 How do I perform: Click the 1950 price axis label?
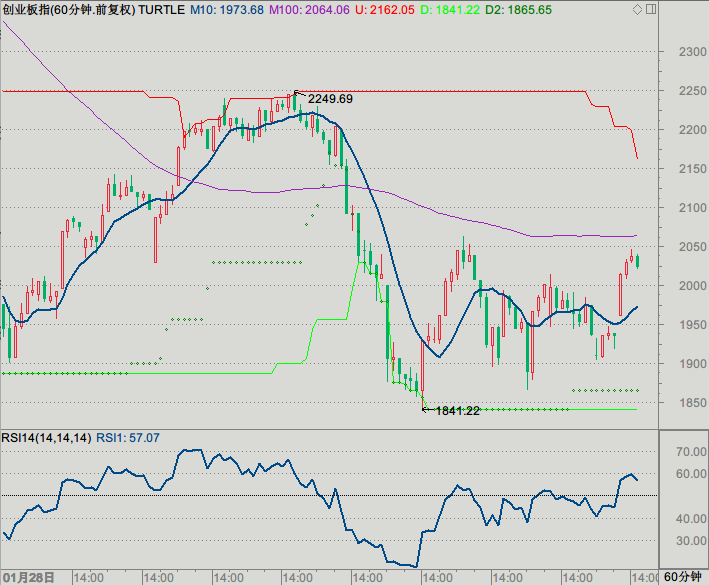pyautogui.click(x=692, y=325)
